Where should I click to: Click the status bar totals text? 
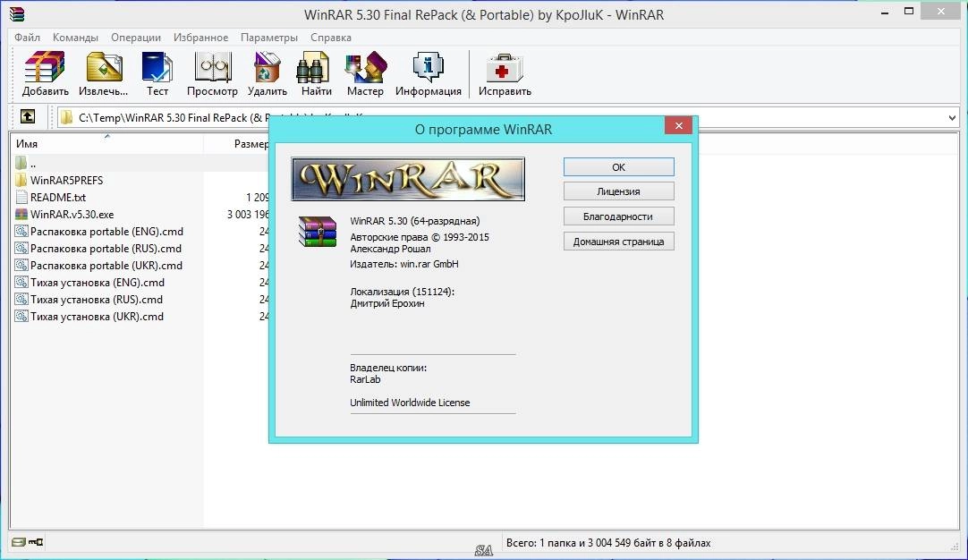(x=608, y=543)
